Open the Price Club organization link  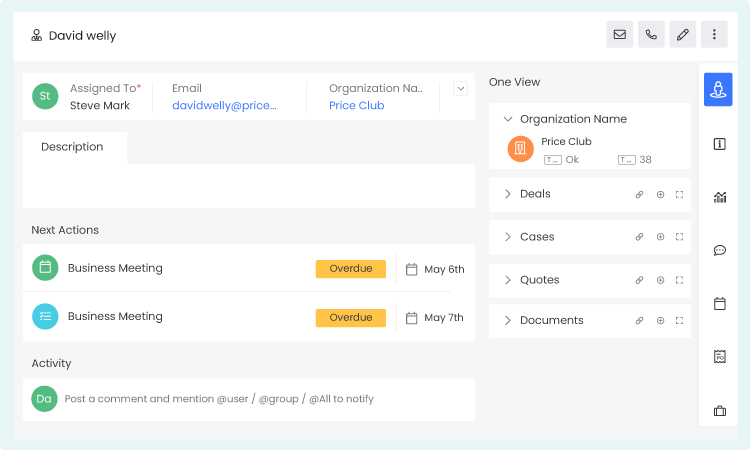356,105
